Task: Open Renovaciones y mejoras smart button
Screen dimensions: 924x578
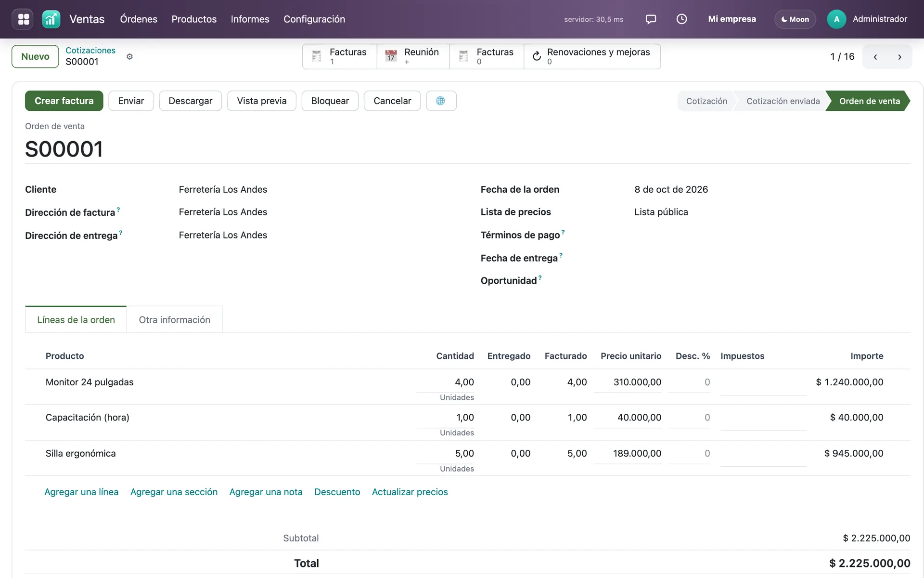Action: click(x=592, y=56)
